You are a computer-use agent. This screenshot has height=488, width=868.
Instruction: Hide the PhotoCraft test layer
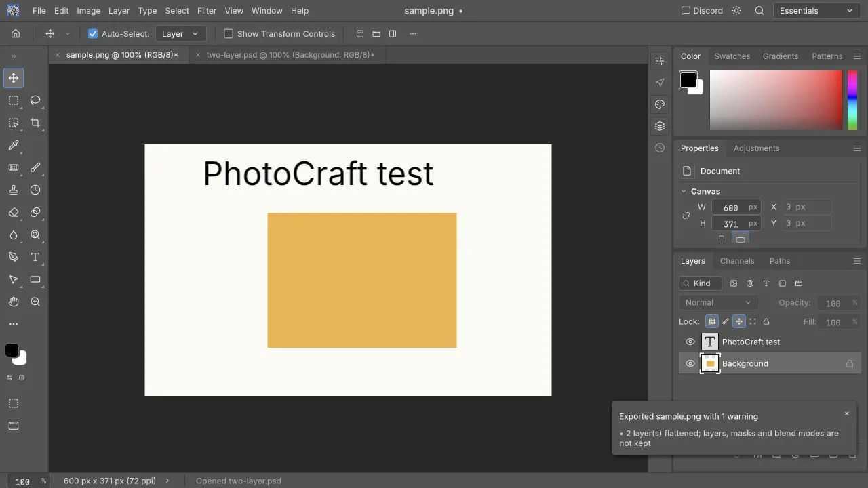click(690, 342)
